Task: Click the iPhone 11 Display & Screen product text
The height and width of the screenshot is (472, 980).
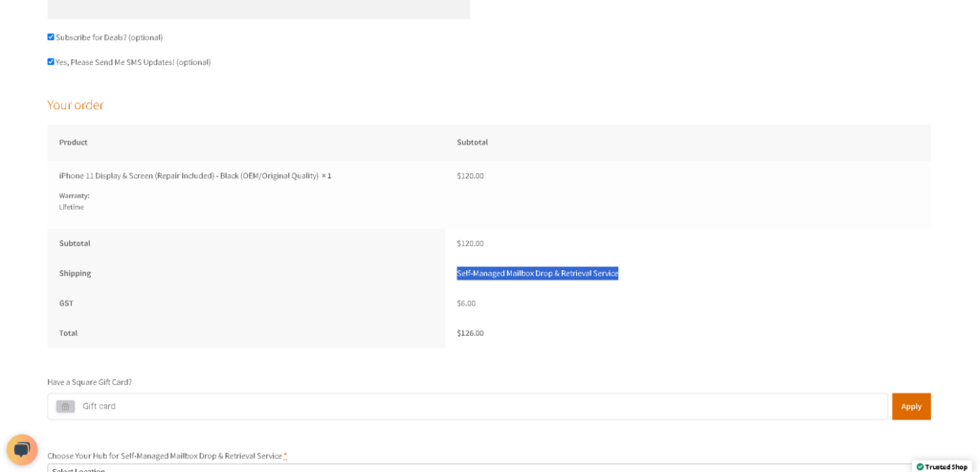Action: (x=195, y=175)
